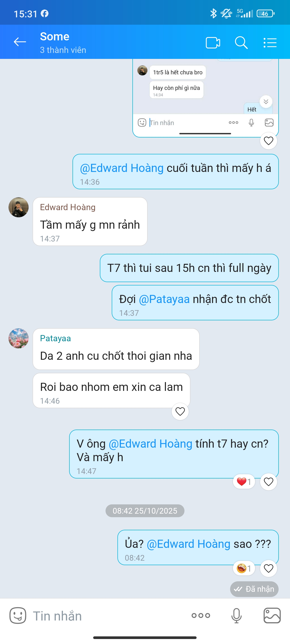Like the screenshot image message with heart

pos(268,141)
